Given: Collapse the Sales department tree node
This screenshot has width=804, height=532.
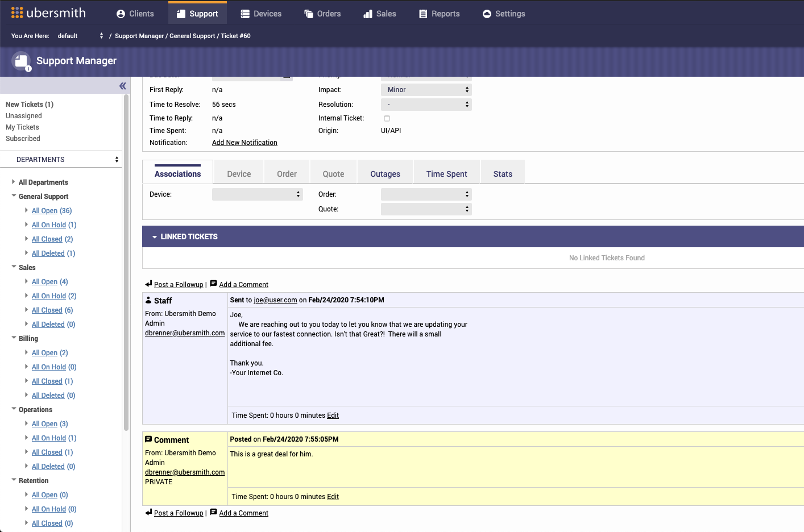Looking at the screenshot, I should point(14,267).
